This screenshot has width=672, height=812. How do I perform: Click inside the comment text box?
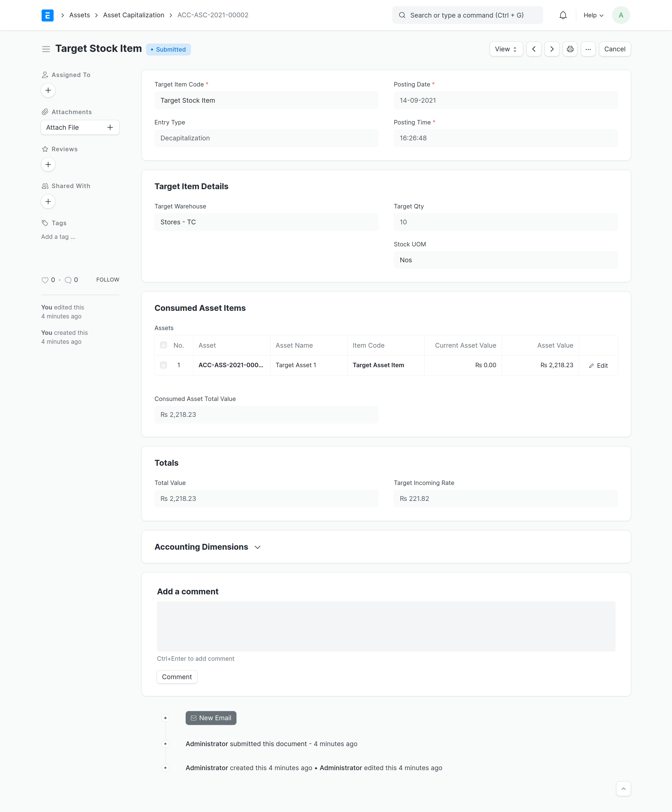(386, 626)
